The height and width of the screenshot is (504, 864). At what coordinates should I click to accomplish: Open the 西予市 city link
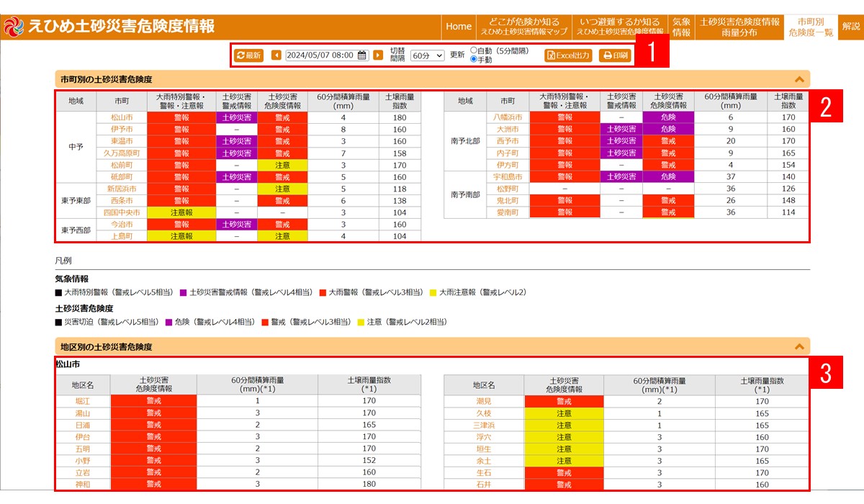[x=508, y=141]
